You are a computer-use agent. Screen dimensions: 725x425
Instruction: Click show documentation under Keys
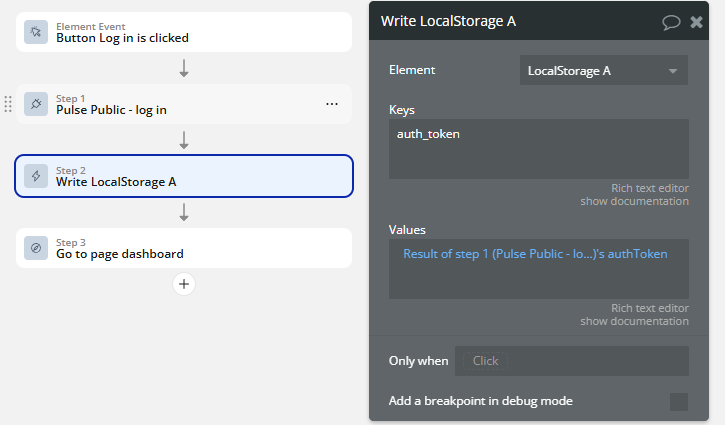[x=634, y=201]
